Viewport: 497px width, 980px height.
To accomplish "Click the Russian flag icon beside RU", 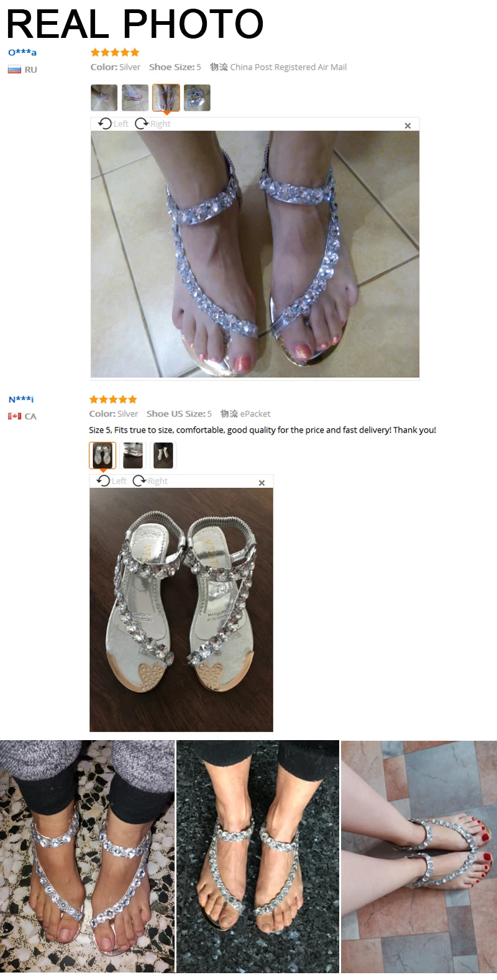I will [14, 70].
